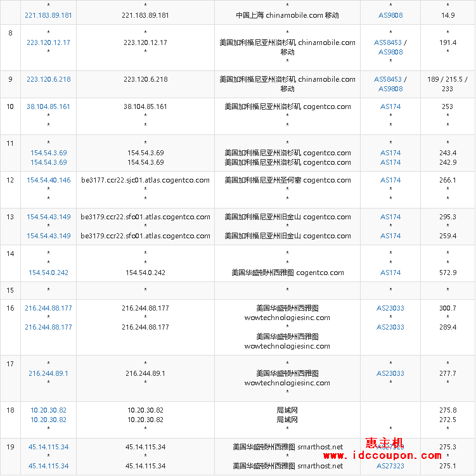Click the AS58453 link in hop 8
476x476 pixels.
click(388, 42)
